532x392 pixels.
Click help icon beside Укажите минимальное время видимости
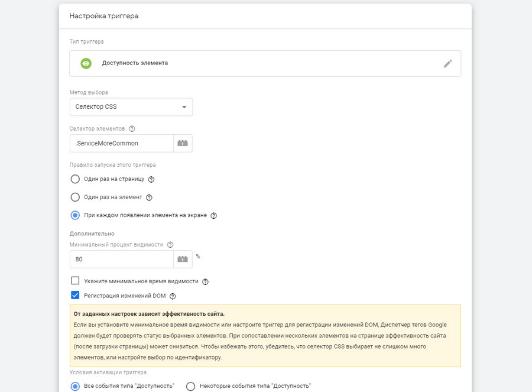(205, 282)
